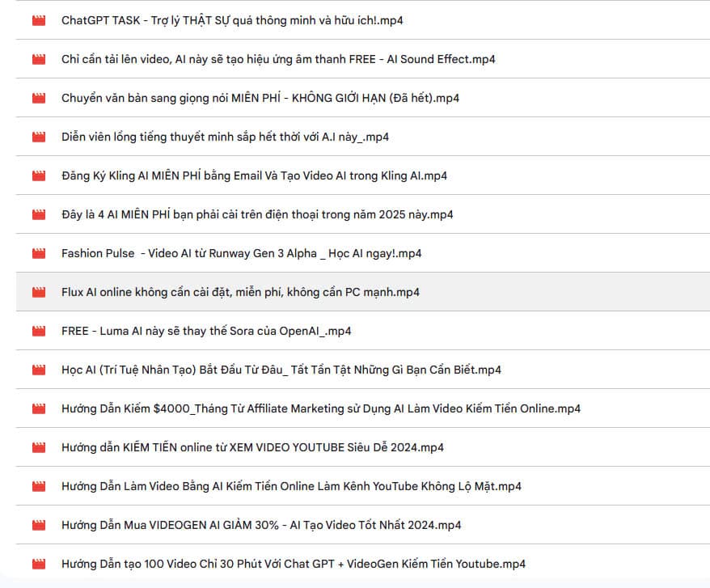
Task: Open the 4 AI MIỄN PHÍ 2025 video
Action: (257, 214)
